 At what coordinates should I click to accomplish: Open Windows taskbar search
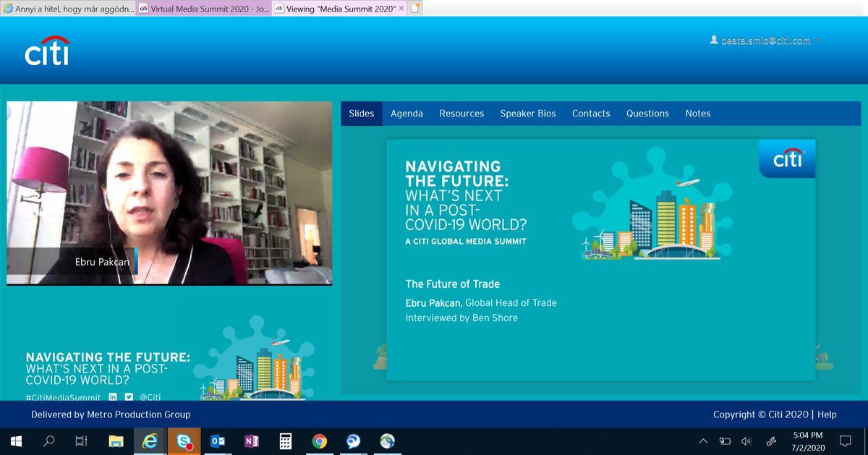[x=49, y=441]
